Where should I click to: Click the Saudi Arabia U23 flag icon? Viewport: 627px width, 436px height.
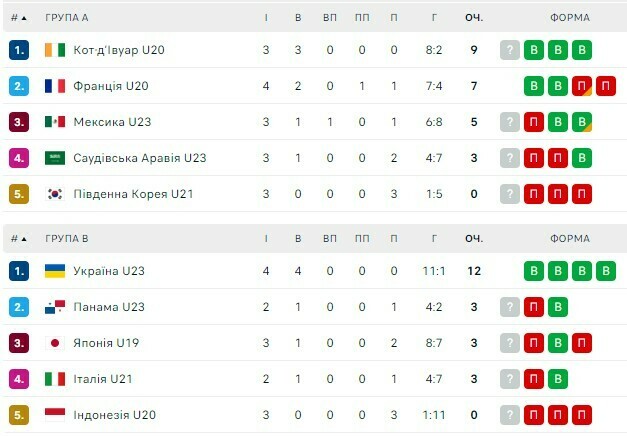(x=54, y=158)
